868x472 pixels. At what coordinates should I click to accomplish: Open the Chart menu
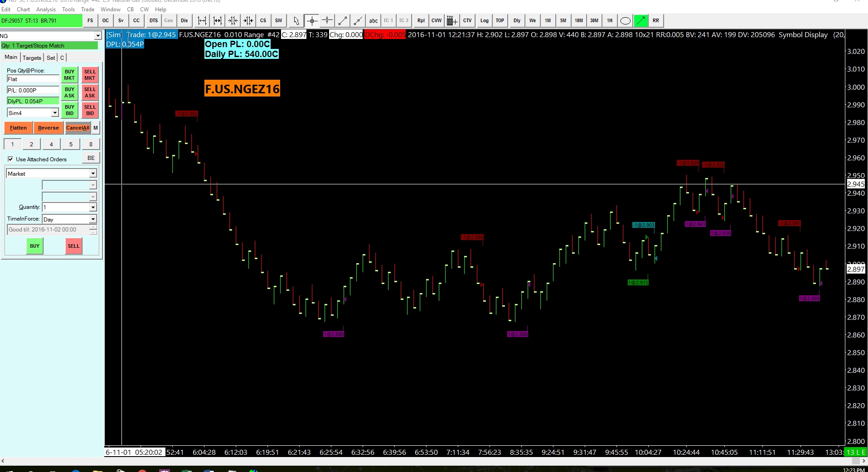(x=23, y=9)
